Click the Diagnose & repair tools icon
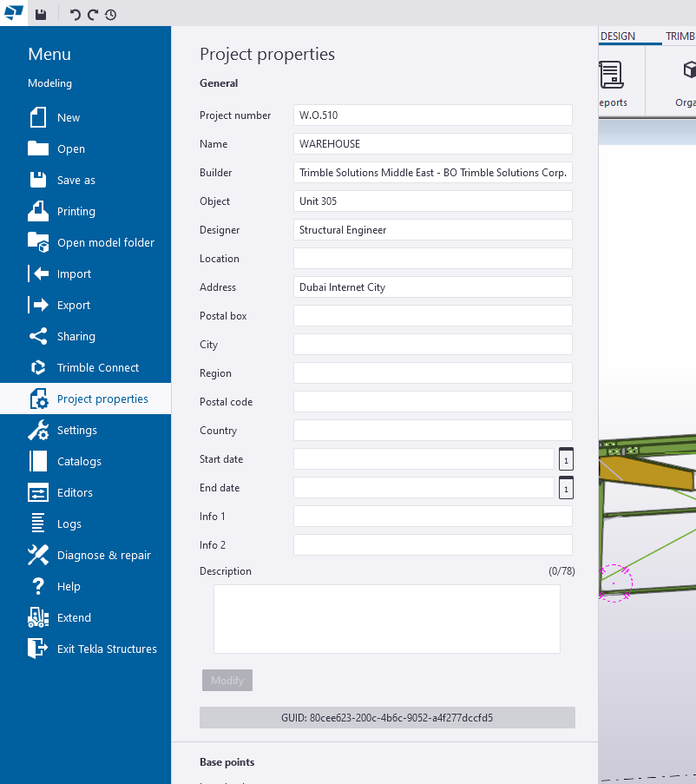The width and height of the screenshot is (696, 784). tap(38, 555)
